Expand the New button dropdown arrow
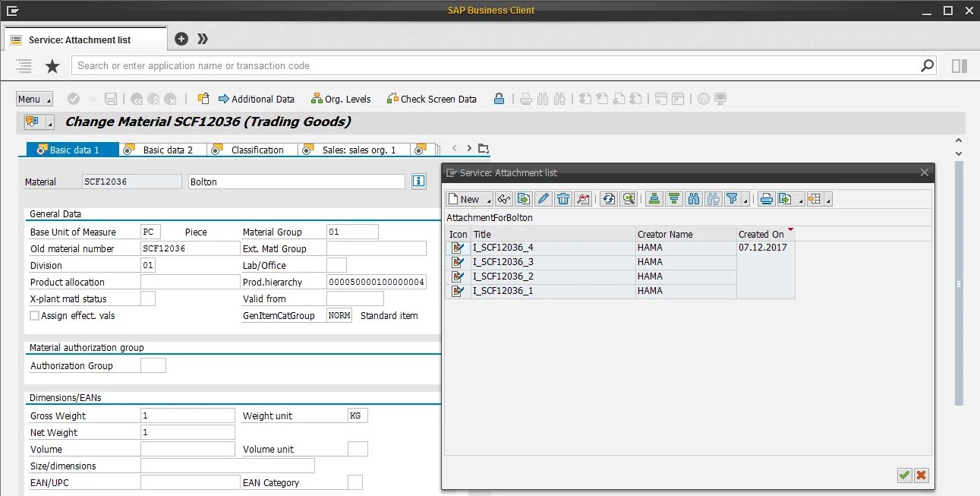The width and height of the screenshot is (980, 496). tap(490, 200)
